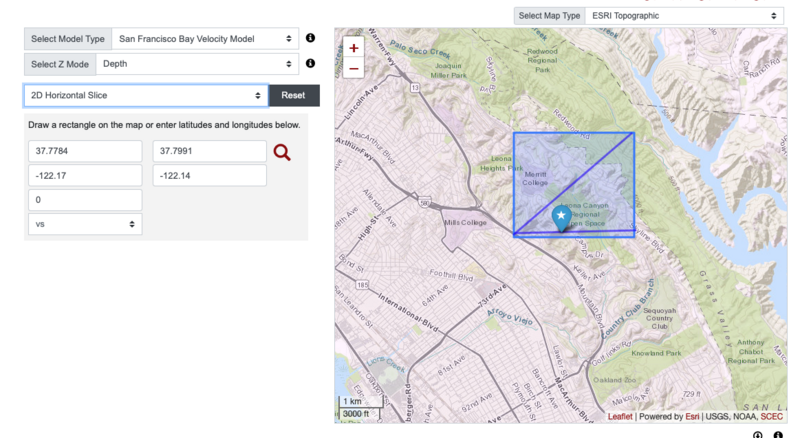Click Oakland Zoo label on map
This screenshot has width=800, height=438.
(x=614, y=380)
